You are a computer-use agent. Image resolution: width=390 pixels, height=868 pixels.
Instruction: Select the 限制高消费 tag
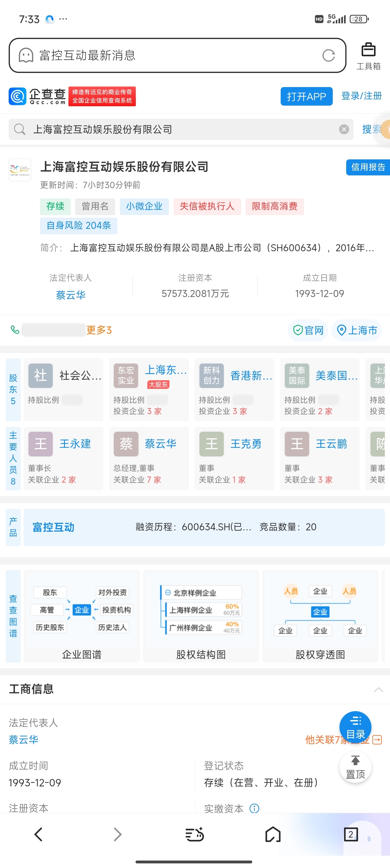click(275, 206)
